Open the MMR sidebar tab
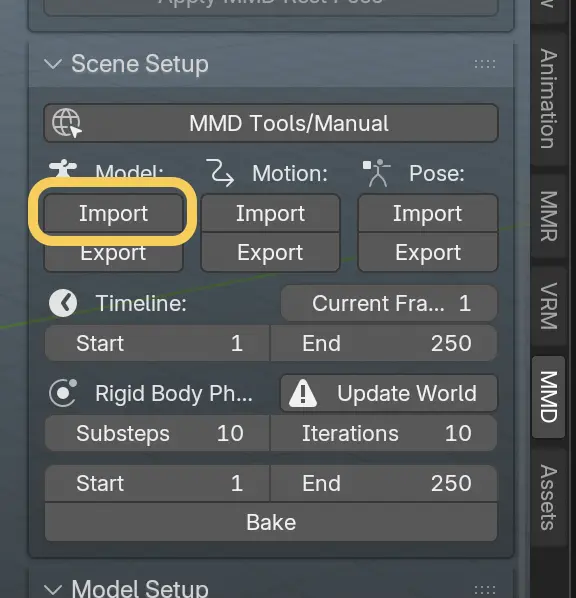The width and height of the screenshot is (576, 598). pyautogui.click(x=549, y=216)
